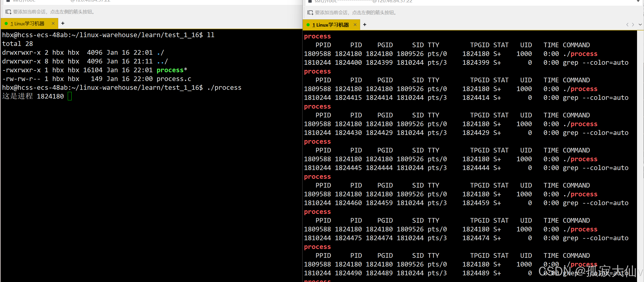Click the ../ directory entry
This screenshot has width=644, height=282.
(162, 61)
